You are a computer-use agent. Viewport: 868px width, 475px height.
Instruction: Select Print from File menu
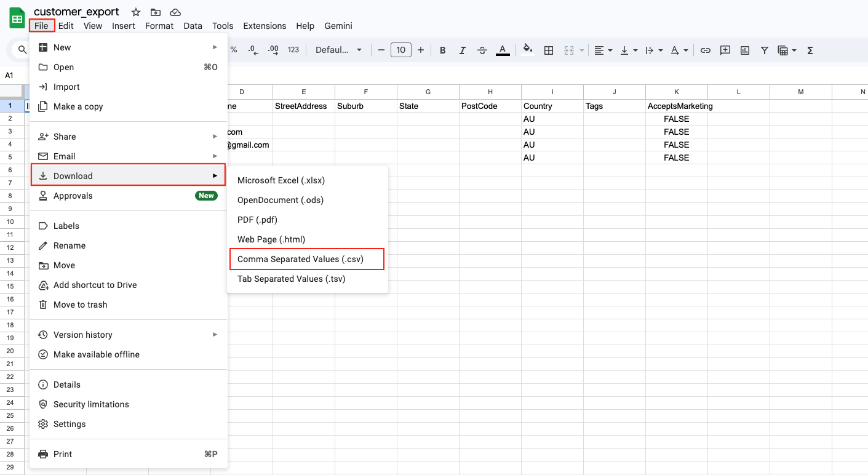(x=129, y=454)
